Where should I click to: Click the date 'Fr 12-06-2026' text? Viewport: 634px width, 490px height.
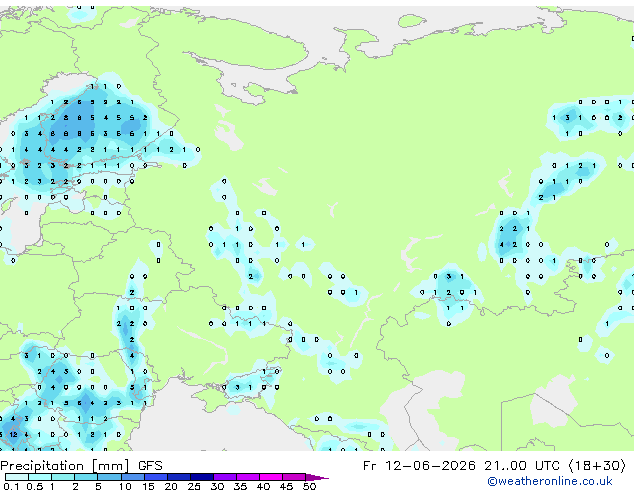[x=419, y=466]
